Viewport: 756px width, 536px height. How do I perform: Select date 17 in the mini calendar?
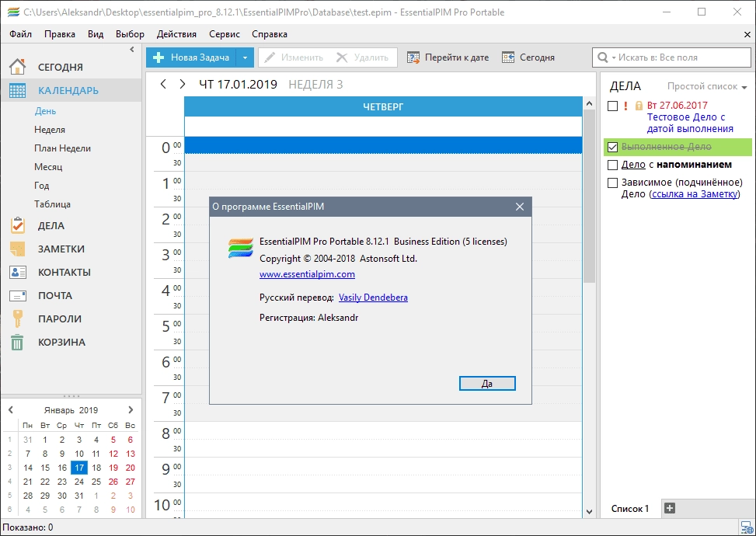(x=79, y=468)
